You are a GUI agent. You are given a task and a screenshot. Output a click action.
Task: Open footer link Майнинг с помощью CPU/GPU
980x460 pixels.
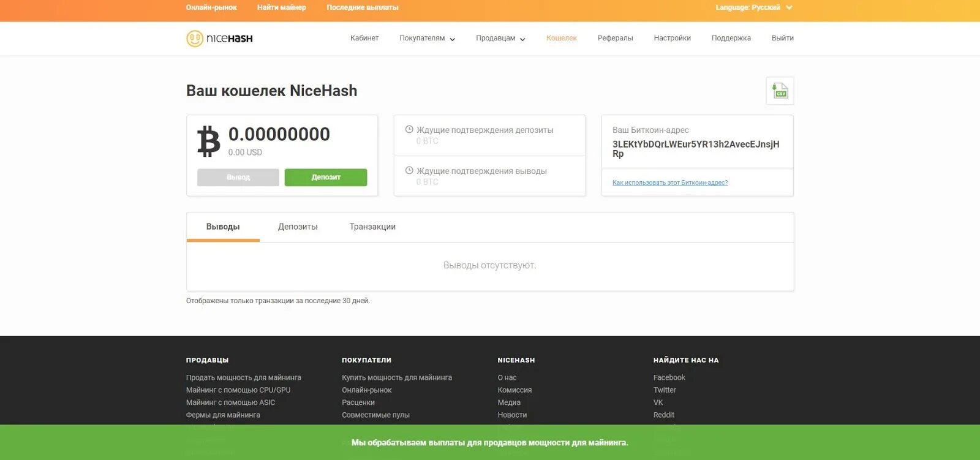(x=238, y=390)
